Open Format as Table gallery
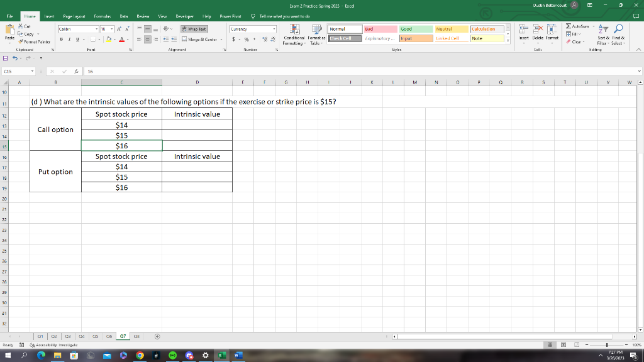 click(316, 35)
